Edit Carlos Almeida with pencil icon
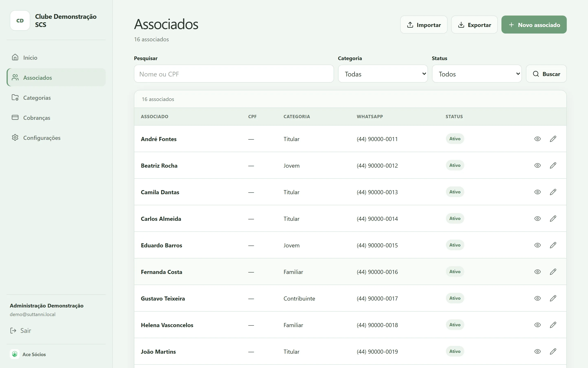 (x=553, y=218)
